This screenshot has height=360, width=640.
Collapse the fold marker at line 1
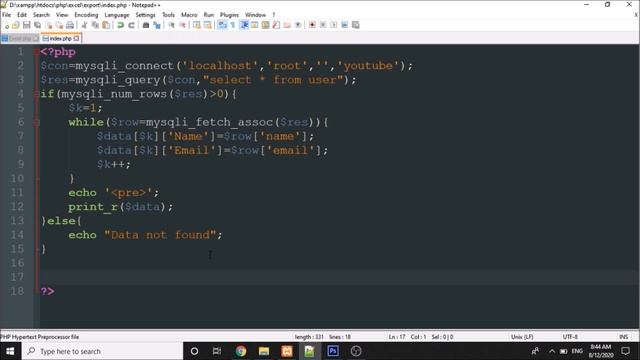[x=37, y=52]
